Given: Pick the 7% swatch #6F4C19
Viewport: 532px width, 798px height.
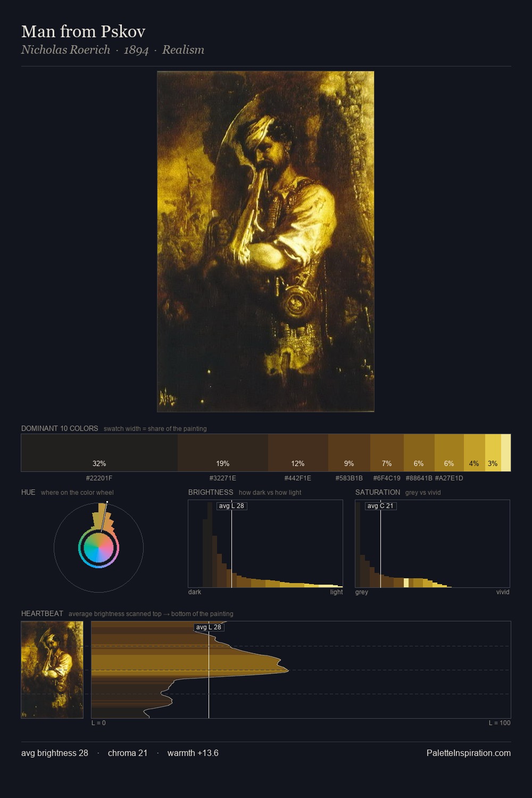Looking at the screenshot, I should 387,453.
